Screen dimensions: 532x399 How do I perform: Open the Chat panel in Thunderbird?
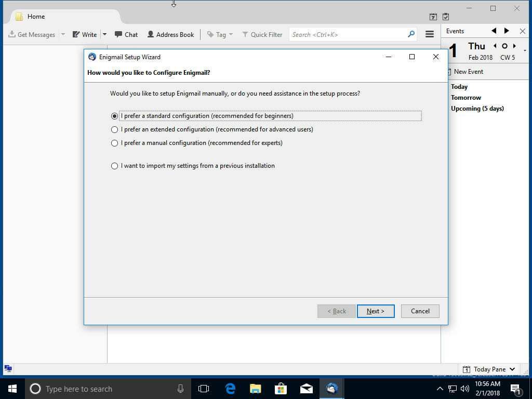pyautogui.click(x=126, y=34)
